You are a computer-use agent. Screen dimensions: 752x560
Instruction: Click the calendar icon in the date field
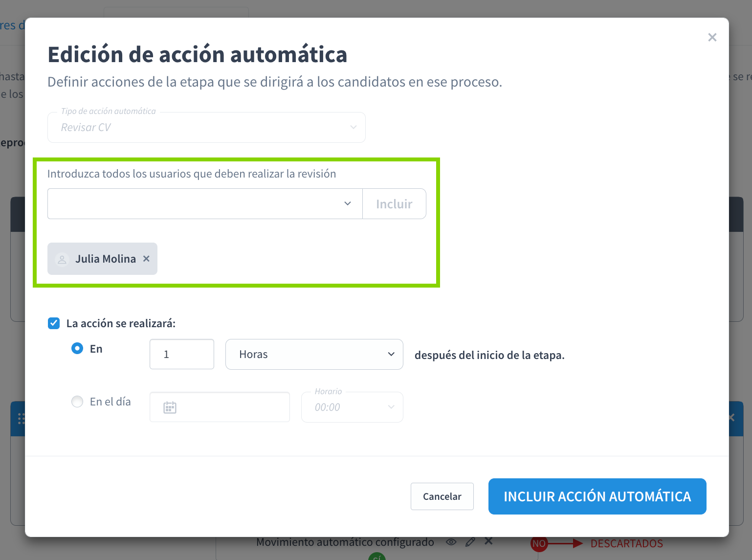(x=170, y=406)
